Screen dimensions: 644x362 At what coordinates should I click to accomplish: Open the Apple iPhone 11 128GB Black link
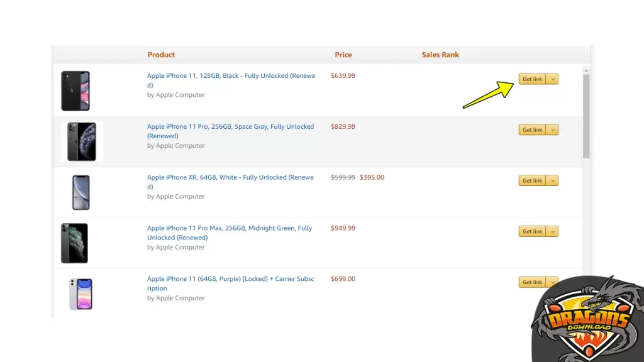(231, 76)
